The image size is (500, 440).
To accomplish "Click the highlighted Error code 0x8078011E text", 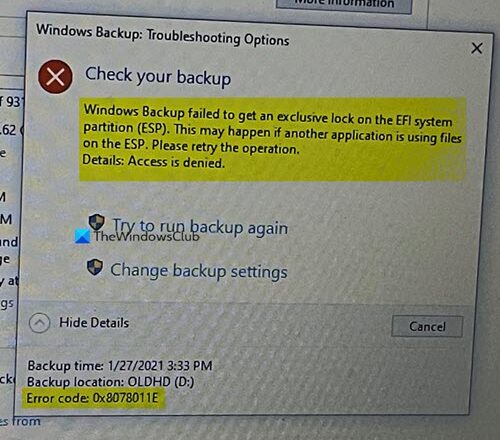I will pos(92,398).
